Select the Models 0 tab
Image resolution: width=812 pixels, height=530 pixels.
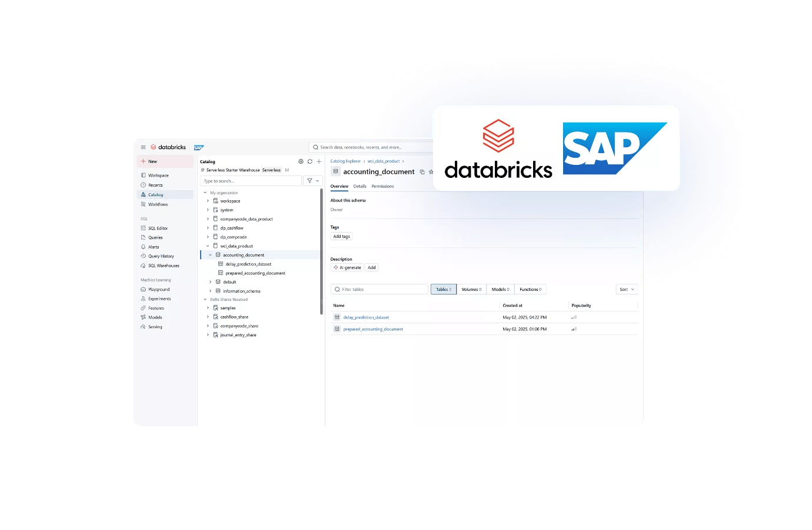(x=501, y=289)
